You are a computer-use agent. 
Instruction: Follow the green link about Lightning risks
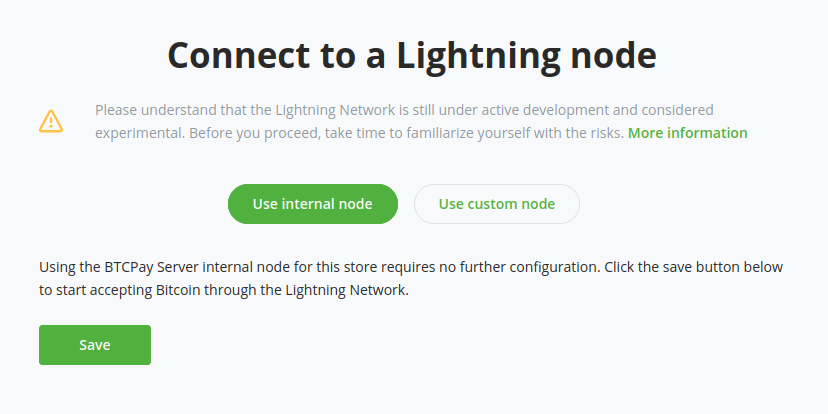[x=687, y=133]
